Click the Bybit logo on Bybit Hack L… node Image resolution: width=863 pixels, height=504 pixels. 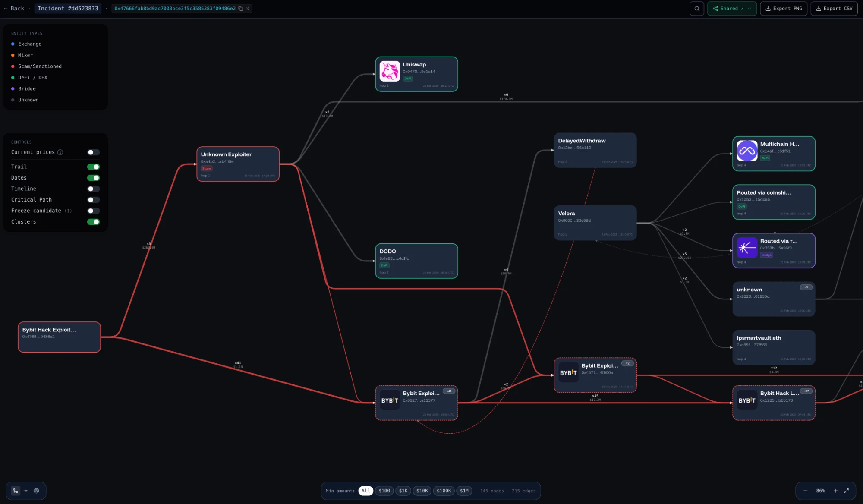(747, 400)
